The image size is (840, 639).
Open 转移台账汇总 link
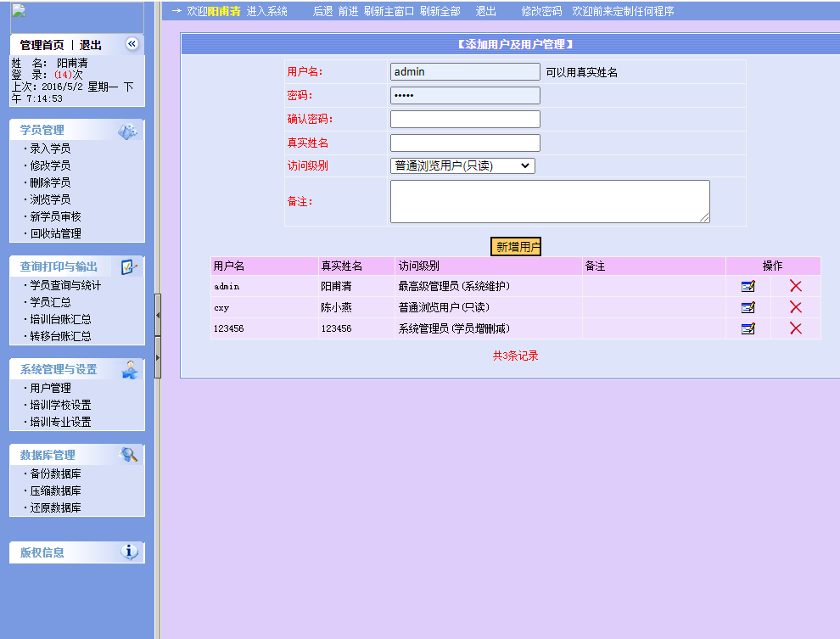(60, 336)
